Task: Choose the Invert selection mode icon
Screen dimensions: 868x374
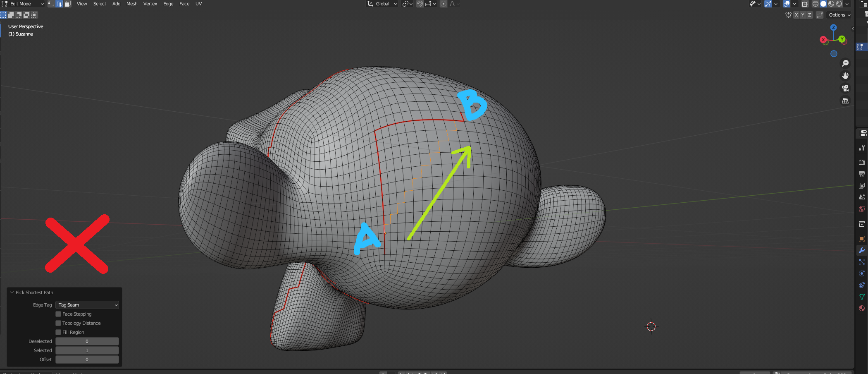Action: click(x=26, y=15)
